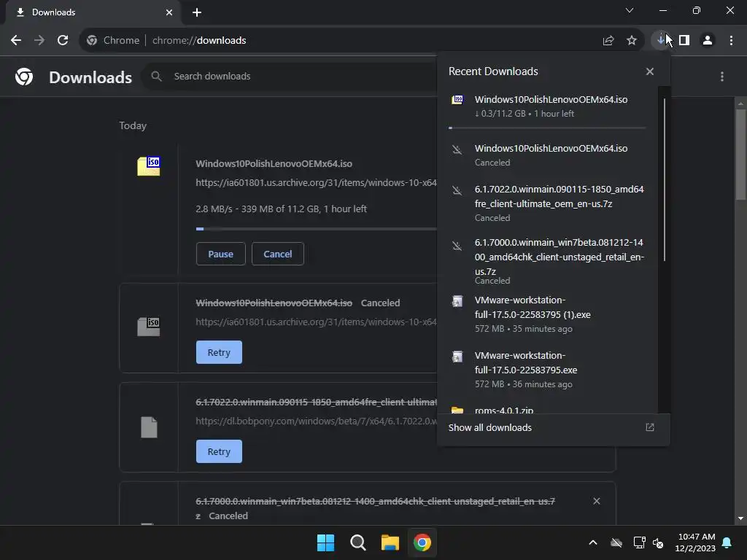Click the canceled download icon beside 6.1.7022.0 entry

[457, 190]
